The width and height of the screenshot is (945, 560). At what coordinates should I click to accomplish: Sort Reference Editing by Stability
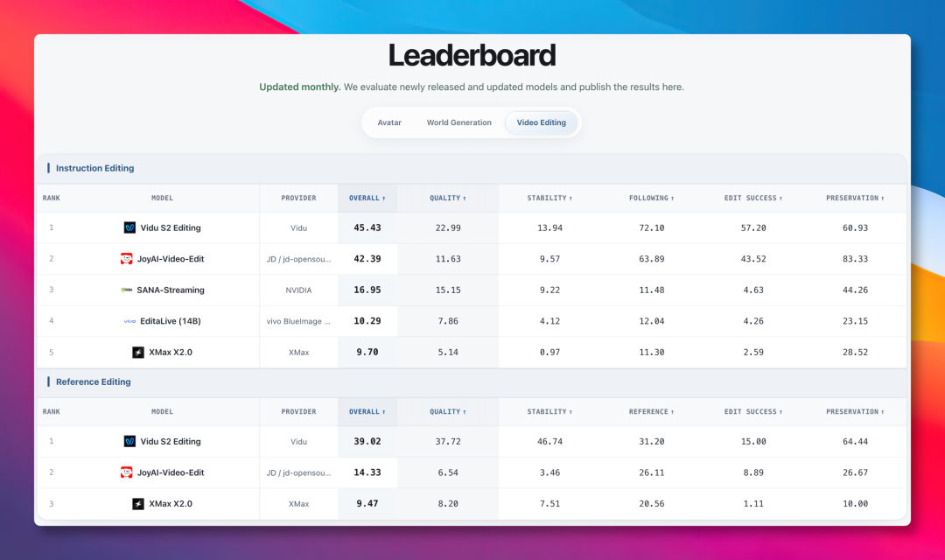click(x=549, y=412)
